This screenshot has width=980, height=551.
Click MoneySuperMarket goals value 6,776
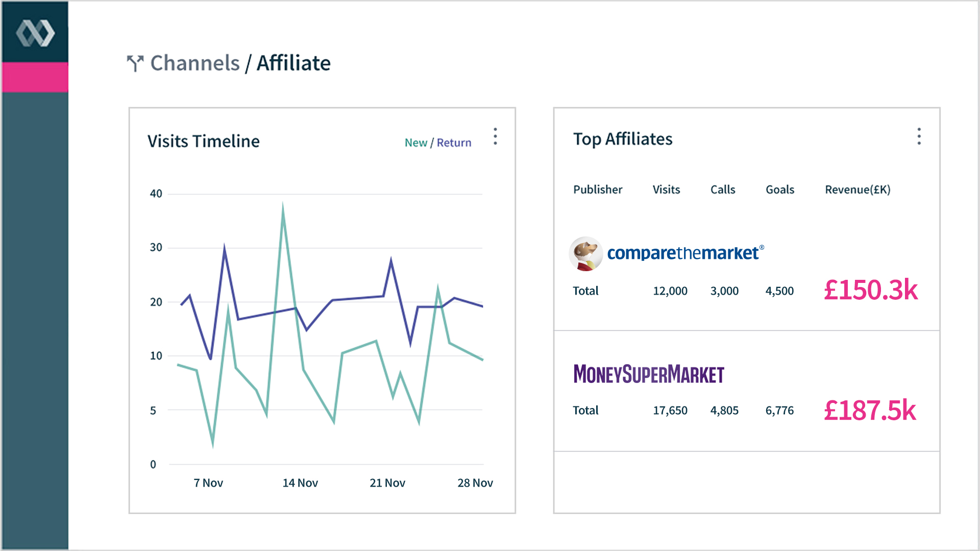(x=779, y=411)
